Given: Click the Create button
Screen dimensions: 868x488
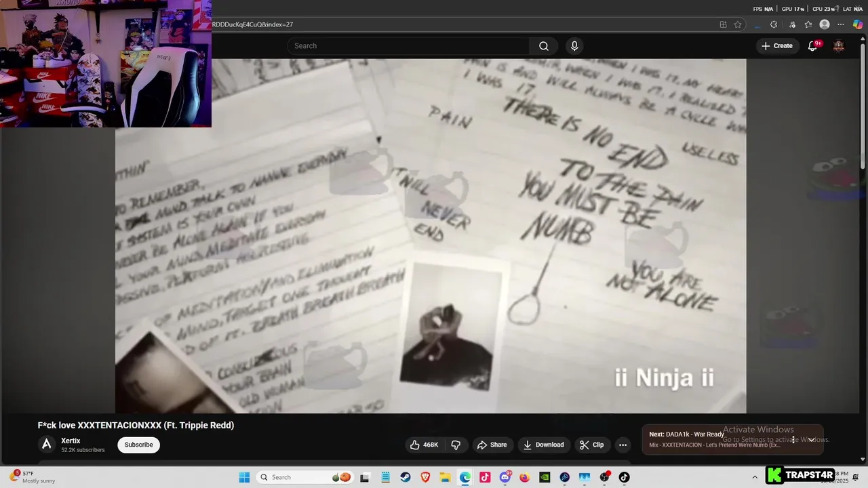Looking at the screenshot, I should tap(777, 46).
